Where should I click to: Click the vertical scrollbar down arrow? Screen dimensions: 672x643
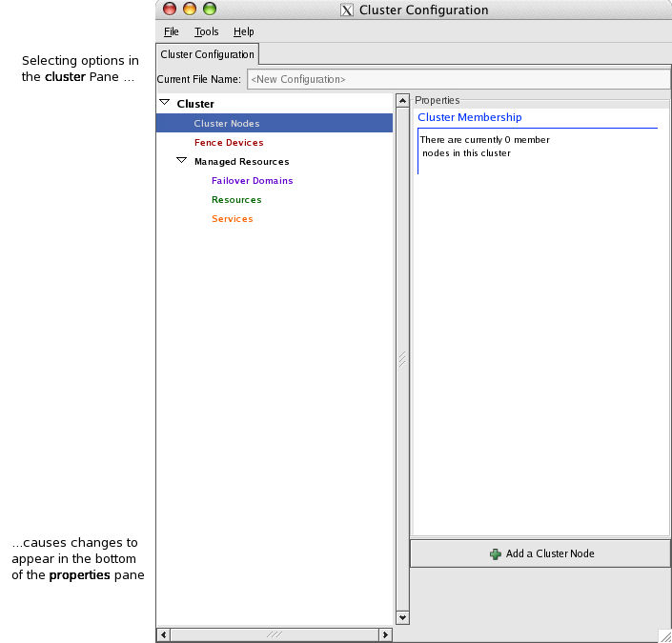click(x=402, y=617)
